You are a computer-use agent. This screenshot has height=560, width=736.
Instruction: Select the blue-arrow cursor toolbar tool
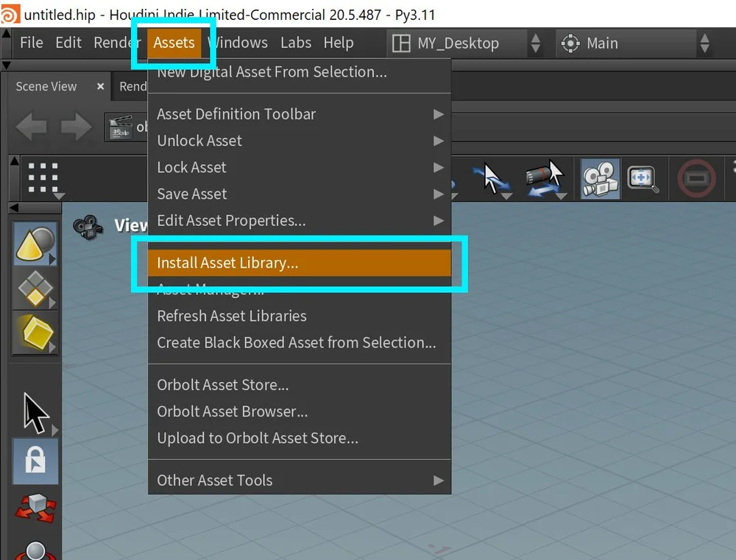pyautogui.click(x=492, y=180)
